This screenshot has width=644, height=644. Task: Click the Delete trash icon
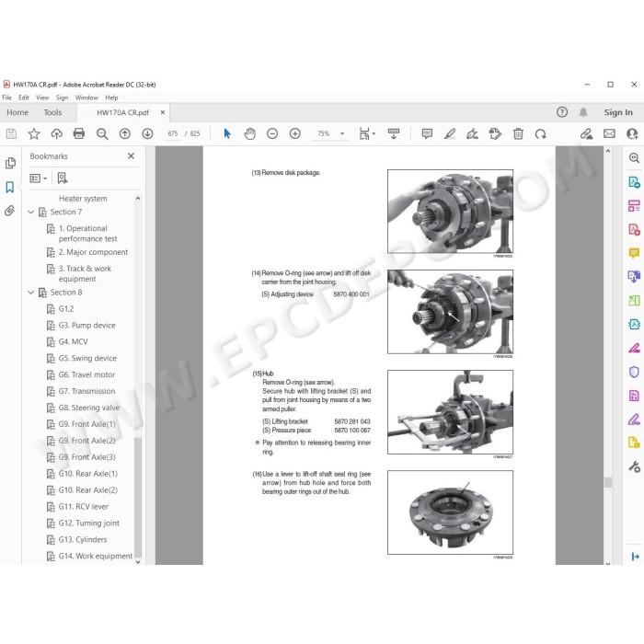click(x=518, y=133)
